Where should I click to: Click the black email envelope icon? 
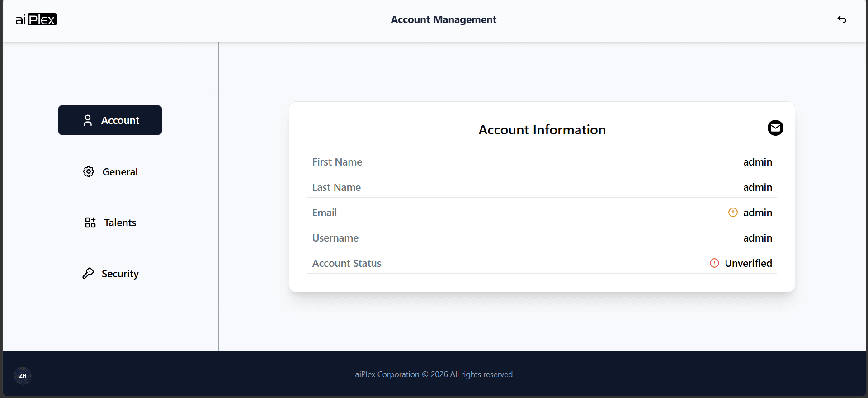click(x=775, y=128)
